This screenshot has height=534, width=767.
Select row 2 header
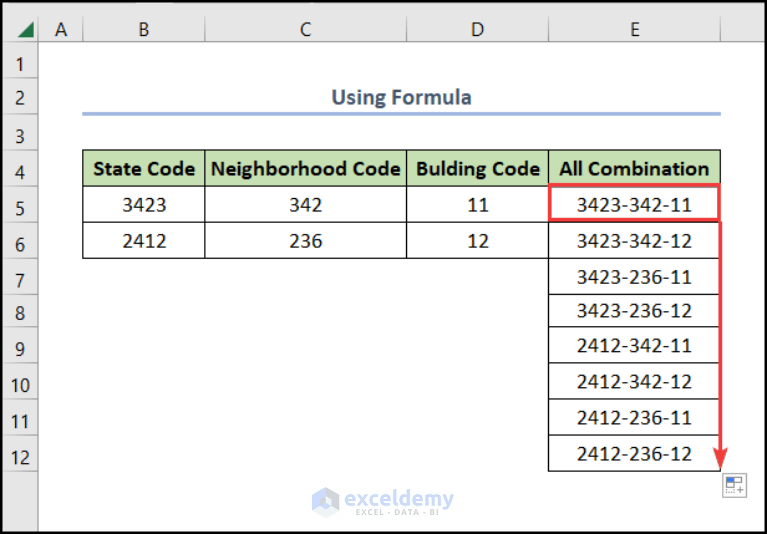tap(20, 97)
